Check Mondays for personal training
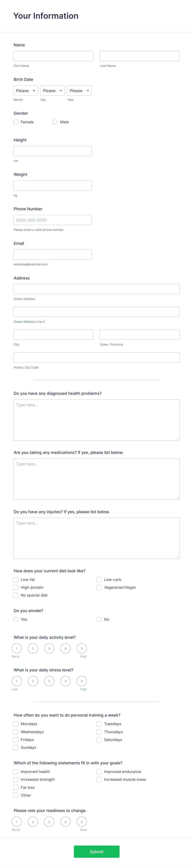191x868 pixels. point(16,724)
